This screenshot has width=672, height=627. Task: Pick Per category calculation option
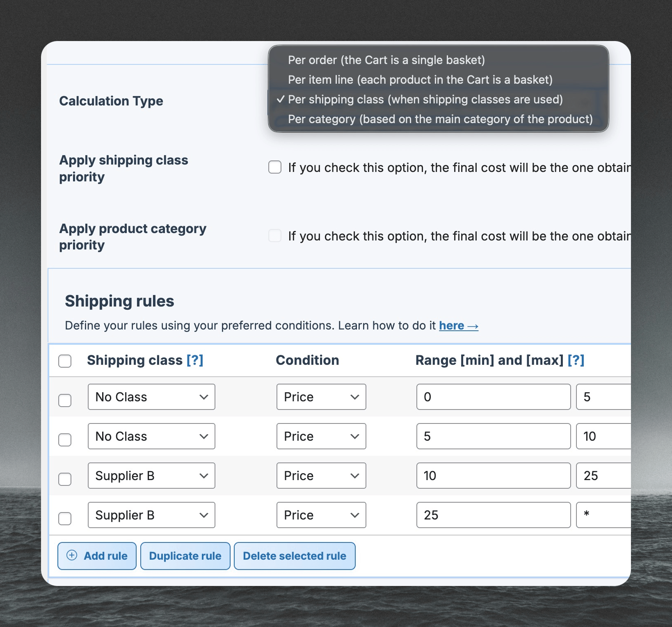pyautogui.click(x=440, y=119)
